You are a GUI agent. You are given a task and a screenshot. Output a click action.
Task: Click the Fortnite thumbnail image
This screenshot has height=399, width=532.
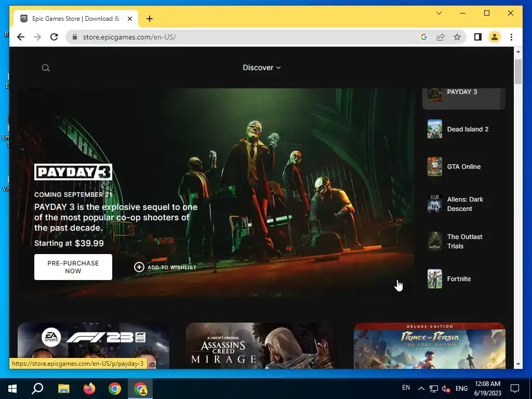(435, 278)
